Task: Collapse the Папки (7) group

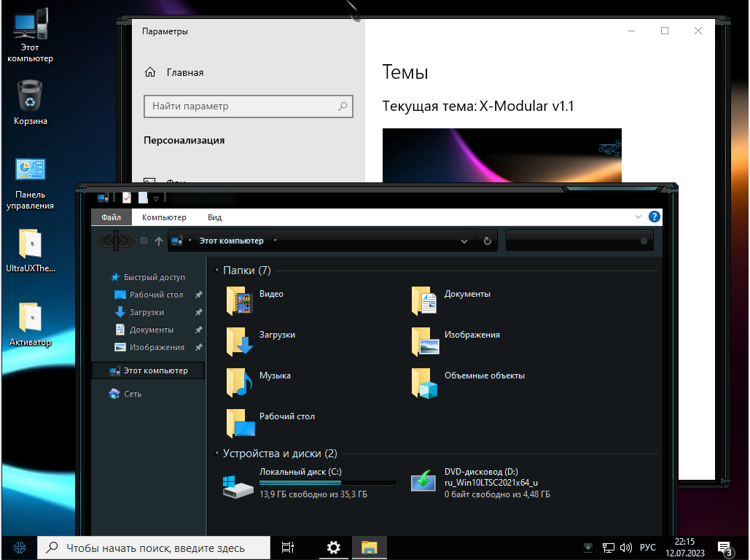Action: coord(217,271)
